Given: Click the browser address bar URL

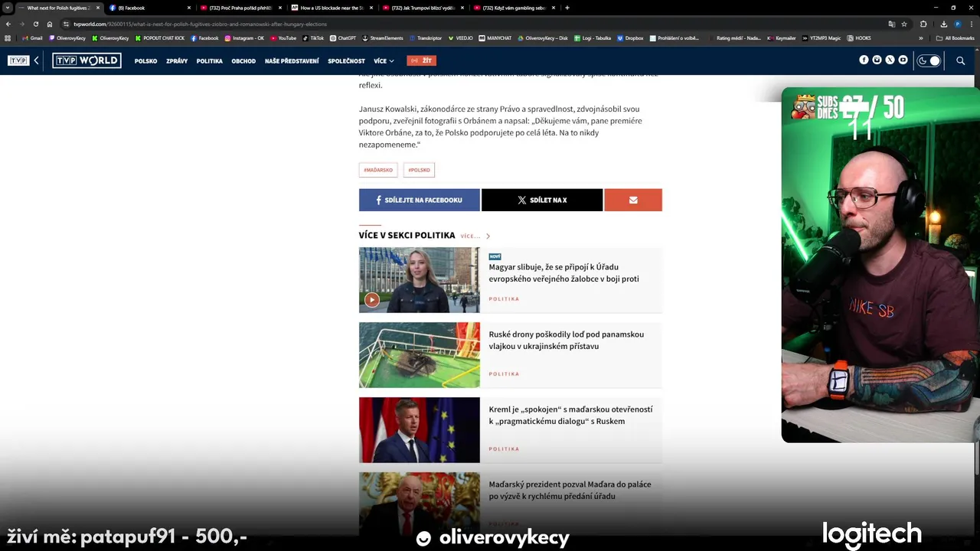Looking at the screenshot, I should [201, 24].
